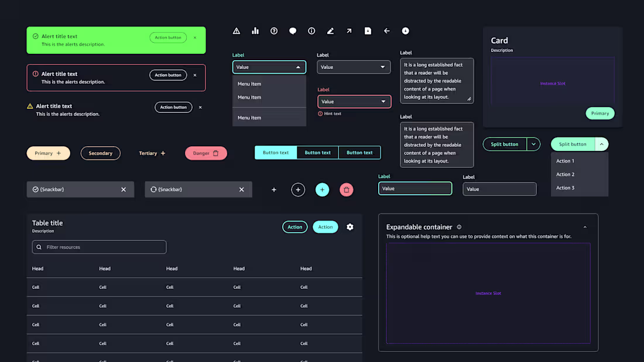Click the warning triangle icon in the toolbar

click(x=237, y=30)
